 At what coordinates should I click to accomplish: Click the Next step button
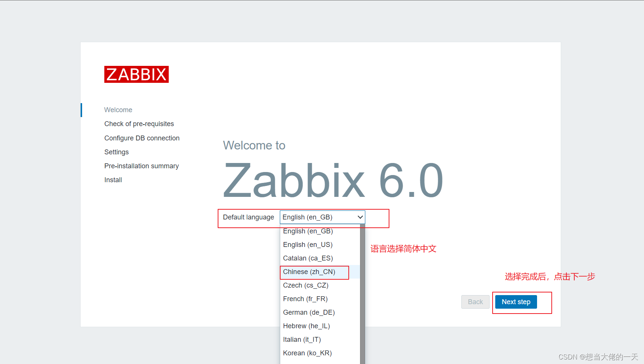coord(516,302)
